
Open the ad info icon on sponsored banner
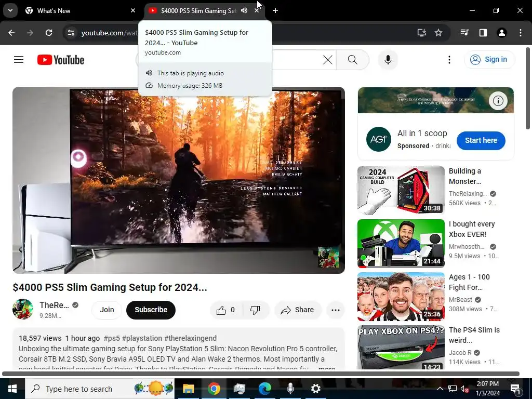click(x=498, y=101)
